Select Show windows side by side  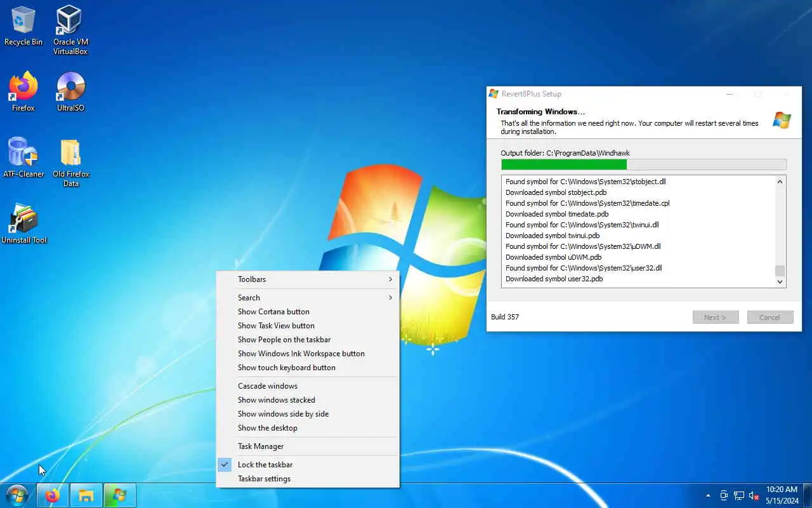pos(308,414)
